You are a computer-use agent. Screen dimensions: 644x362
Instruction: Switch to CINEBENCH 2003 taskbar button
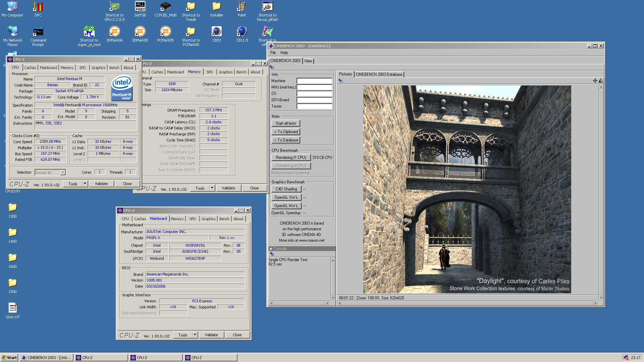[x=47, y=358]
